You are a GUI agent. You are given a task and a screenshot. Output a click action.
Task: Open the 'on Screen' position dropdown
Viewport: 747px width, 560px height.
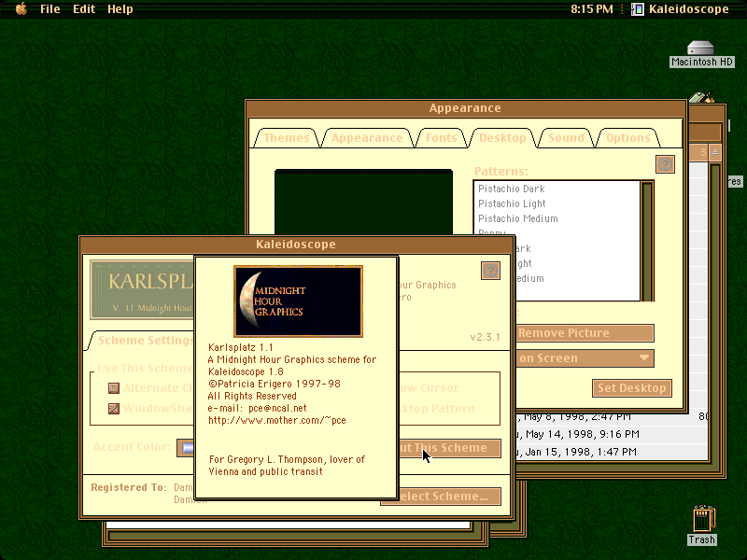(585, 358)
